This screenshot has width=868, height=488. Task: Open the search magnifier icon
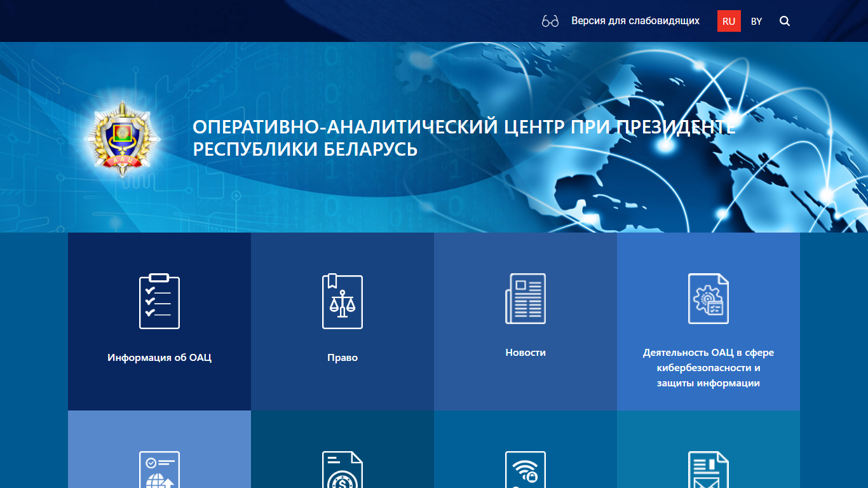pyautogui.click(x=785, y=21)
